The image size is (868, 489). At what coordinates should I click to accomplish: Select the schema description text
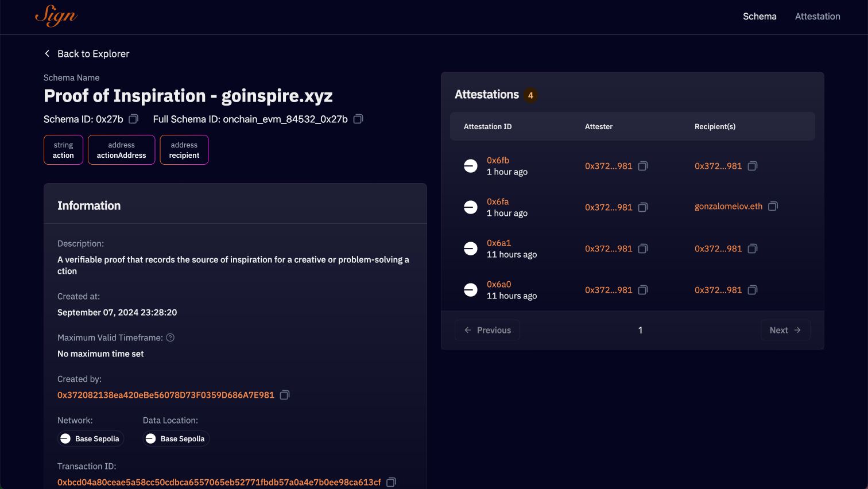tap(233, 265)
